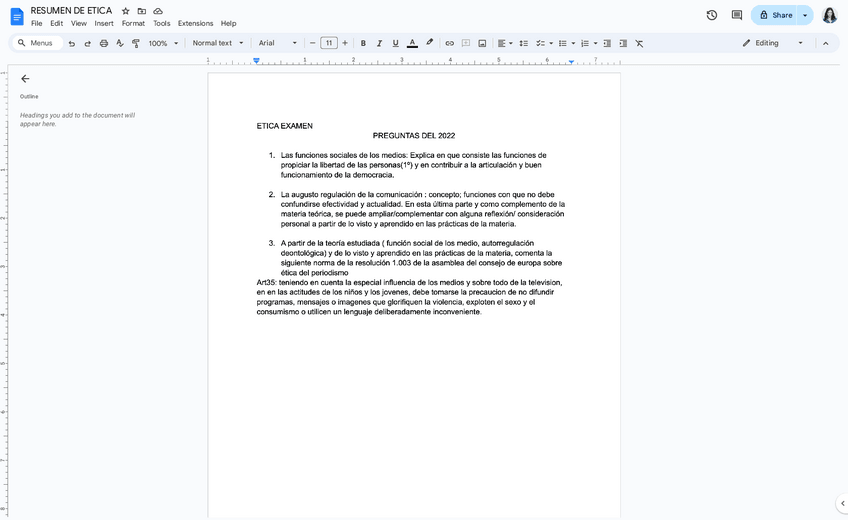Open the Insert menu
Screen dimensions: 848x520
tap(104, 23)
